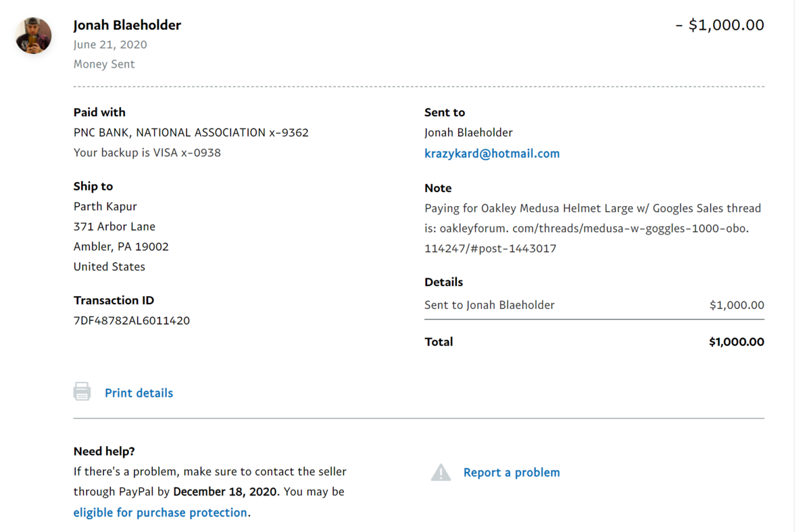Click the Total $1,000.00 amount
Screen dimensions: 811x532
pos(736,342)
